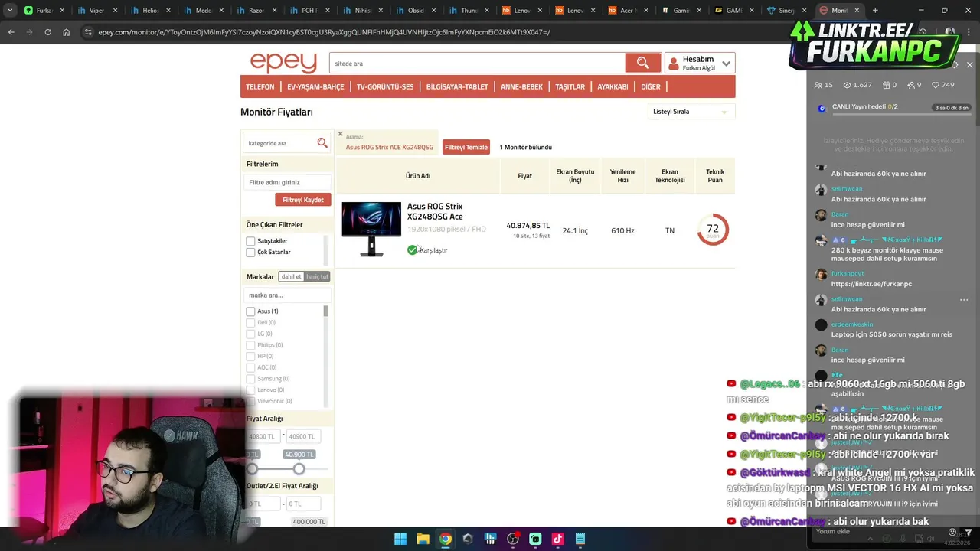The width and height of the screenshot is (980, 551).
Task: Click the left price range slider handle
Action: 252,468
